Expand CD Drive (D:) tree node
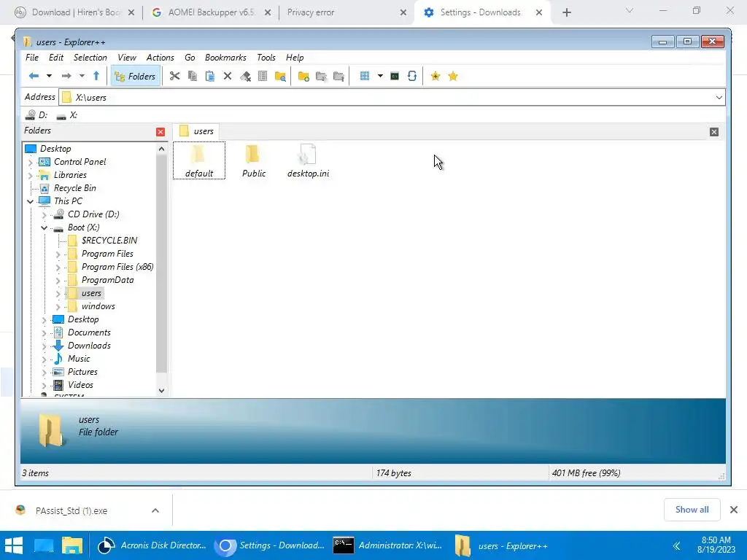Viewport: 747px width, 560px height. [x=44, y=215]
